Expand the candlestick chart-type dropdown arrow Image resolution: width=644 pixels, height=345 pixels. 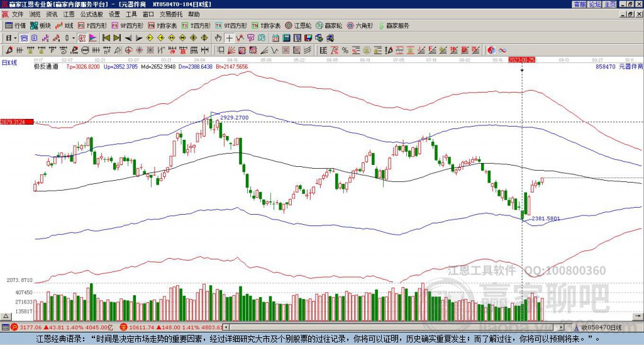(x=74, y=38)
